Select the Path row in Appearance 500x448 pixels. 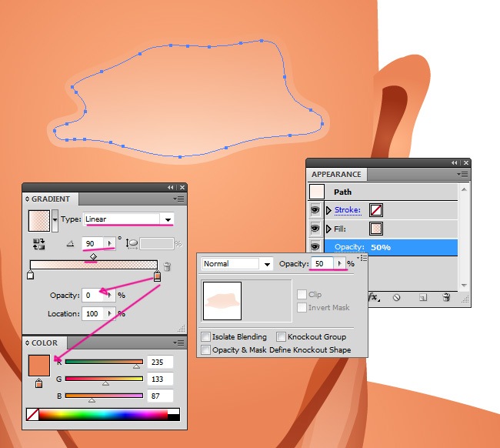383,192
